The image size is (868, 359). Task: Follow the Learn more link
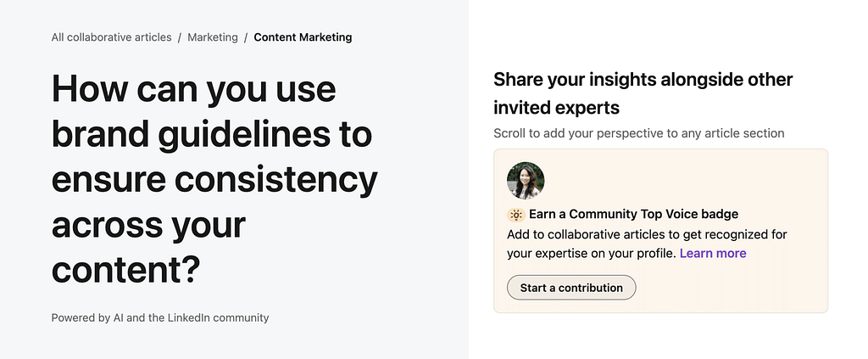713,253
